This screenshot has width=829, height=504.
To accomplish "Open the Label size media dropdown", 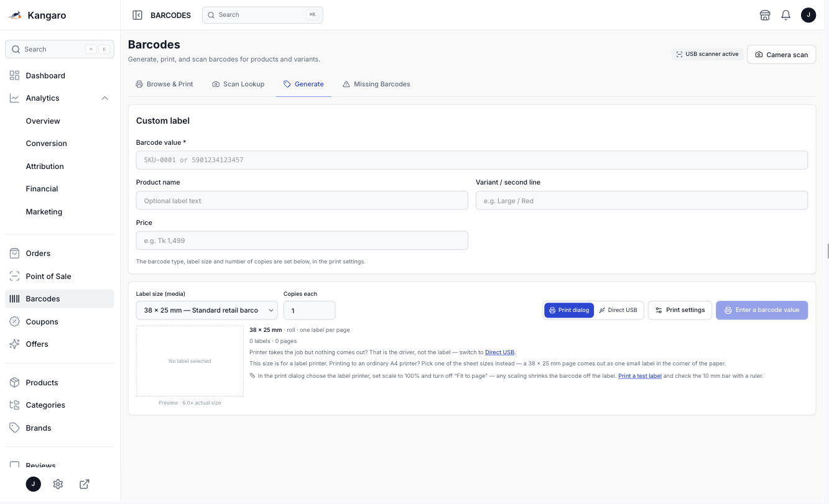I will (206, 310).
